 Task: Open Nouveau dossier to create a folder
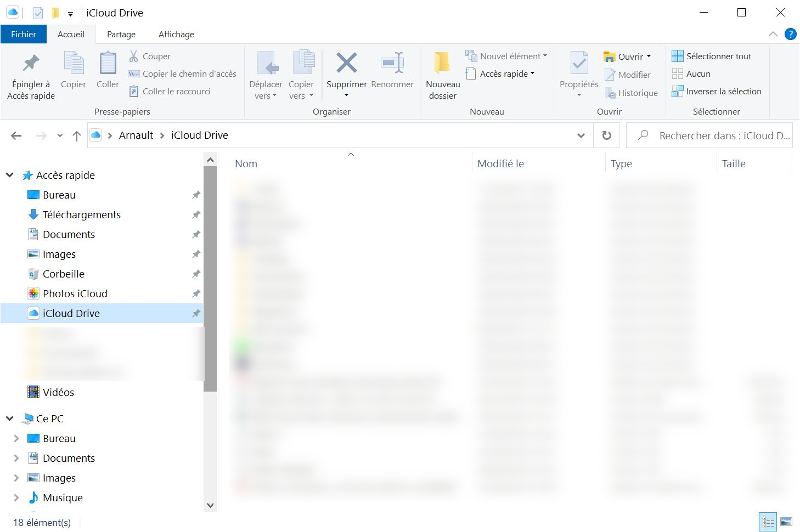pyautogui.click(x=442, y=74)
